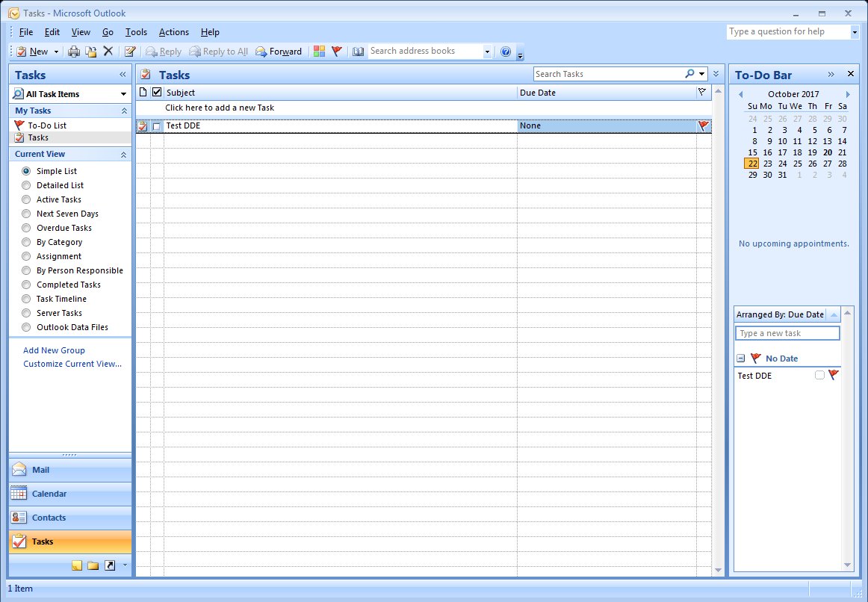Image resolution: width=868 pixels, height=602 pixels.
Task: Click the task icon of Test DDE row
Action: point(142,126)
